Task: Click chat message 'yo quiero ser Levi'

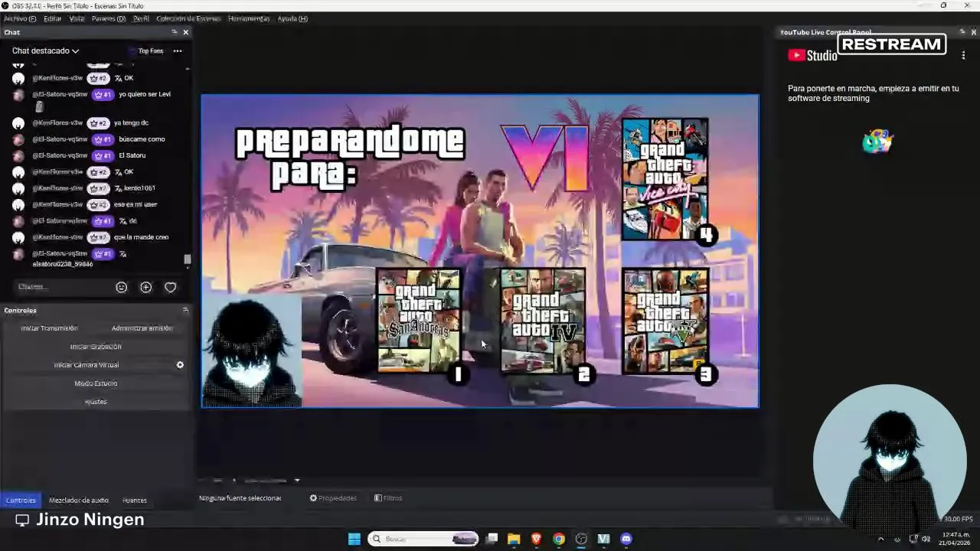Action: pyautogui.click(x=145, y=94)
